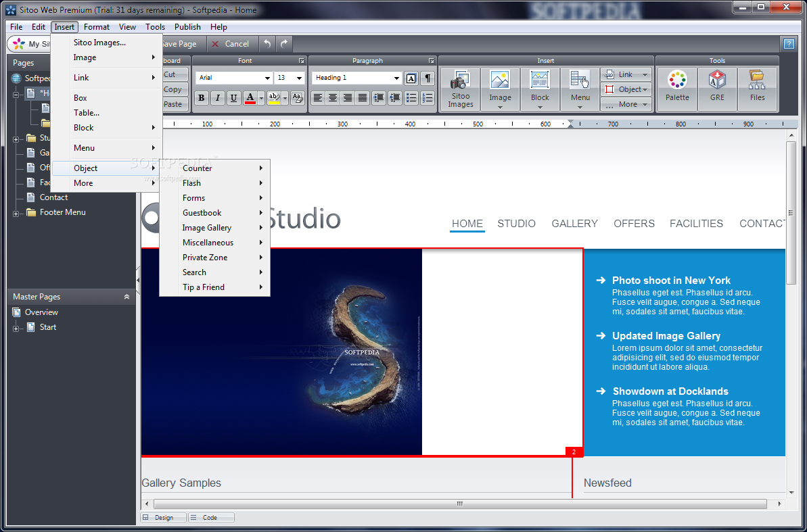
Task: Open the Format menu
Action: (x=97, y=27)
